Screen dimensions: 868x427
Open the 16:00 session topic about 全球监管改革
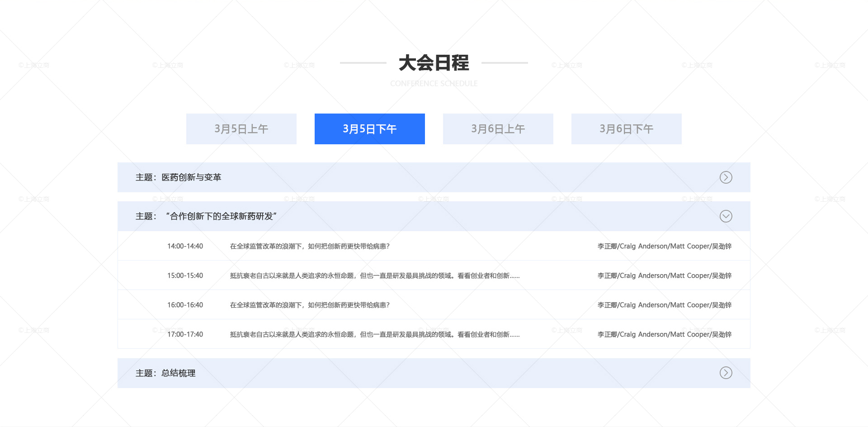click(x=310, y=305)
